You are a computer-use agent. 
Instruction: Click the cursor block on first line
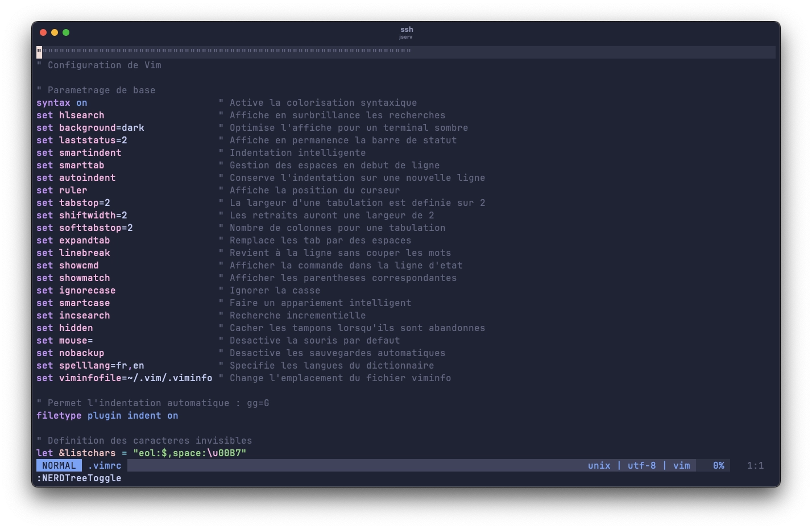39,52
